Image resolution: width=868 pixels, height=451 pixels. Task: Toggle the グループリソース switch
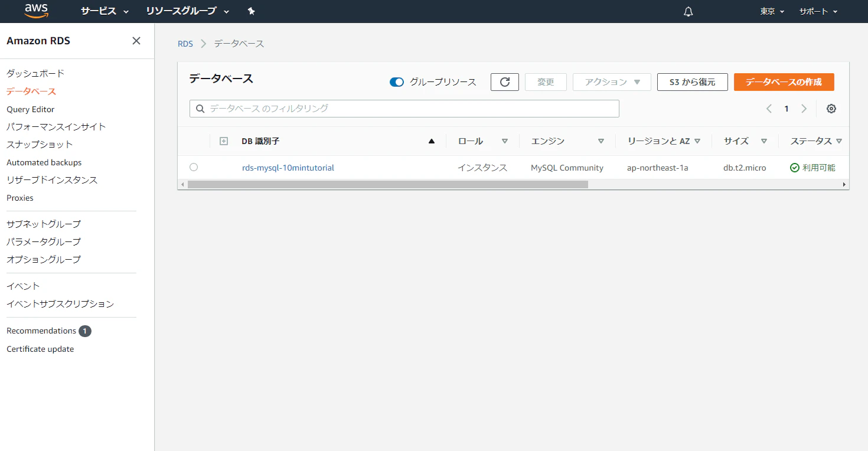(x=397, y=82)
